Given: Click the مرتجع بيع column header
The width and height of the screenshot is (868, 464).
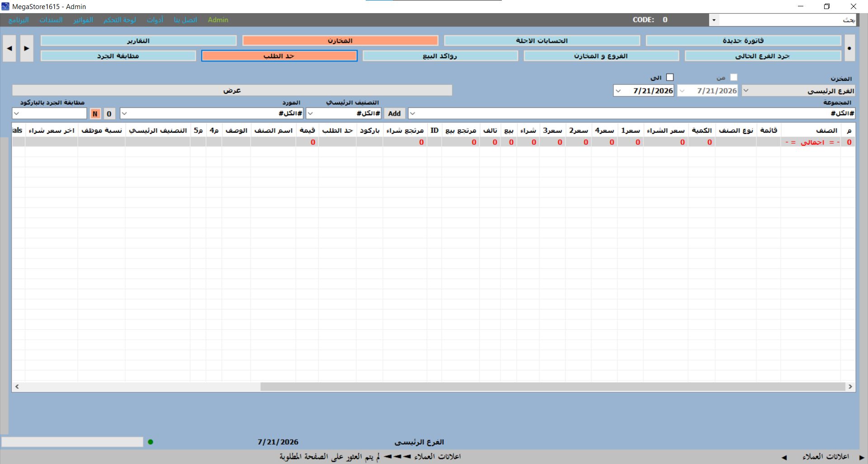Looking at the screenshot, I should (x=461, y=131).
